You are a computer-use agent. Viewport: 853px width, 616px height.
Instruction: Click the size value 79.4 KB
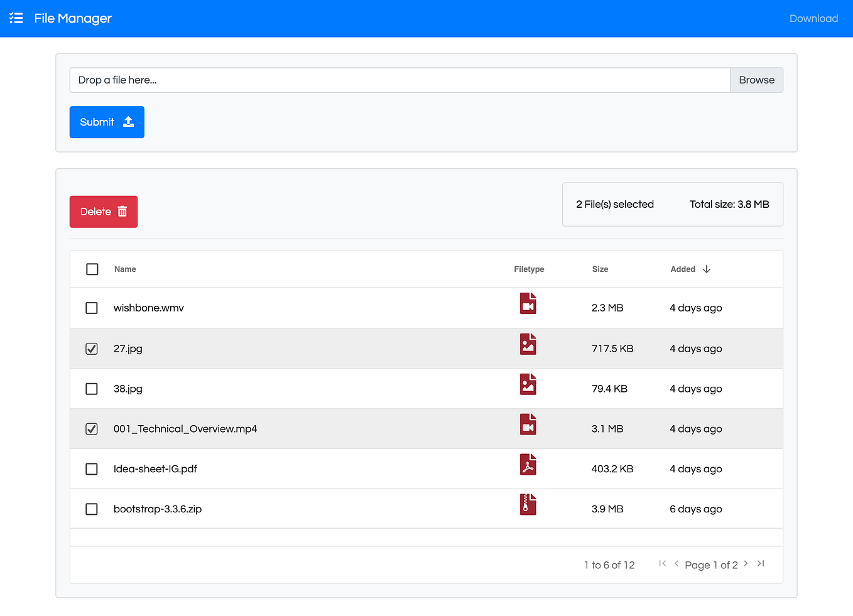(x=609, y=389)
